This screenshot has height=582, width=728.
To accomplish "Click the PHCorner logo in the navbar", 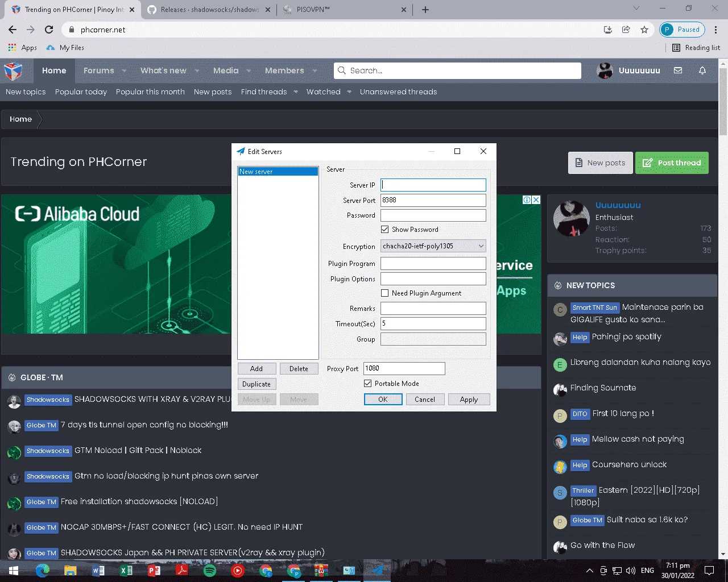I will click(x=13, y=71).
